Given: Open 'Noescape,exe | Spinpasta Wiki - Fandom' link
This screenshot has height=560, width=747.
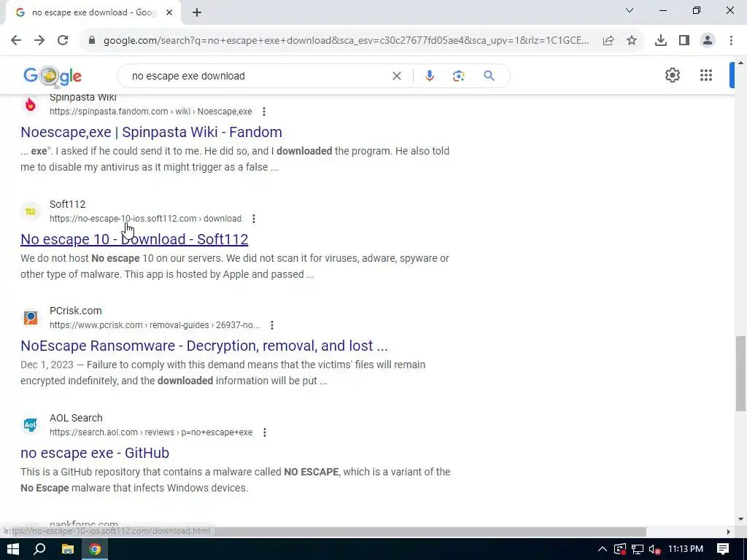Looking at the screenshot, I should point(152,132).
